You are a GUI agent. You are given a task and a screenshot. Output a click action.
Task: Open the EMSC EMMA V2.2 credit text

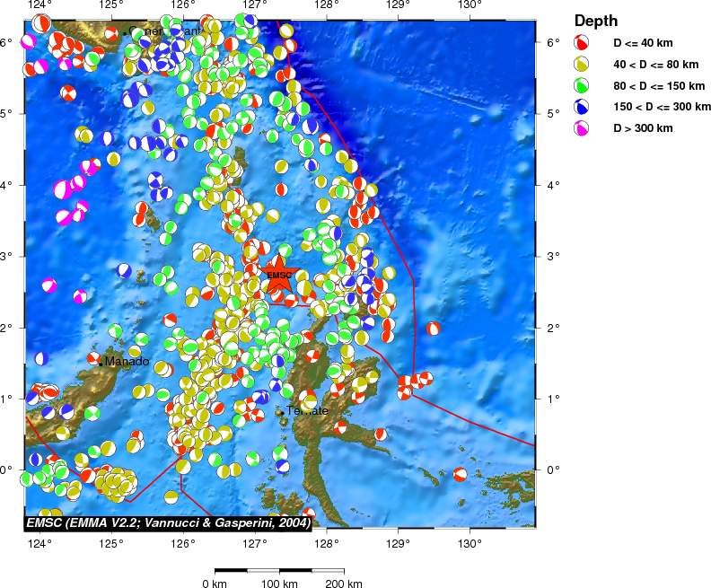click(x=168, y=522)
